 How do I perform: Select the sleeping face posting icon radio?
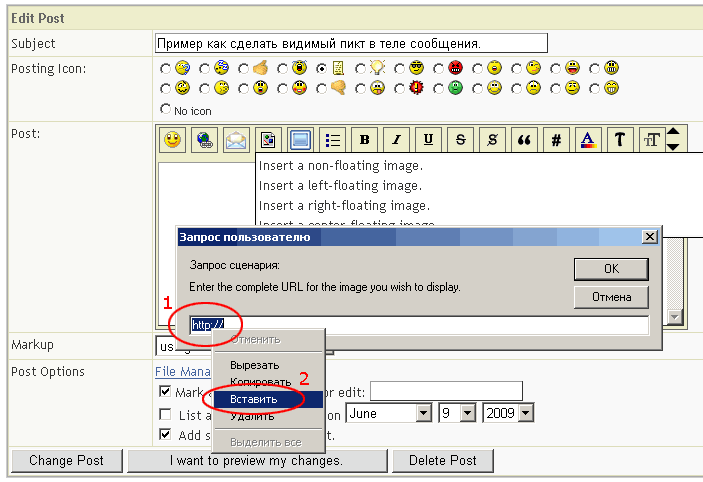[x=204, y=69]
